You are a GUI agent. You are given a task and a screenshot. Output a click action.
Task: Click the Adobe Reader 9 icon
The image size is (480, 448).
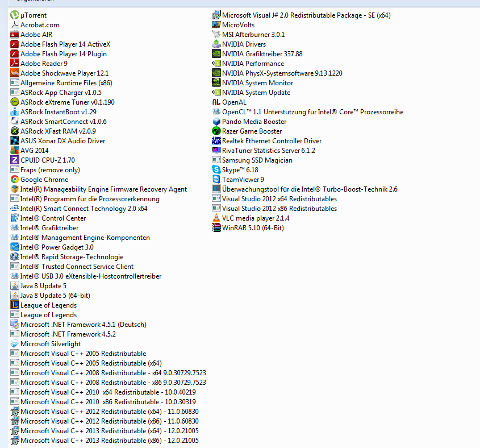click(x=15, y=64)
